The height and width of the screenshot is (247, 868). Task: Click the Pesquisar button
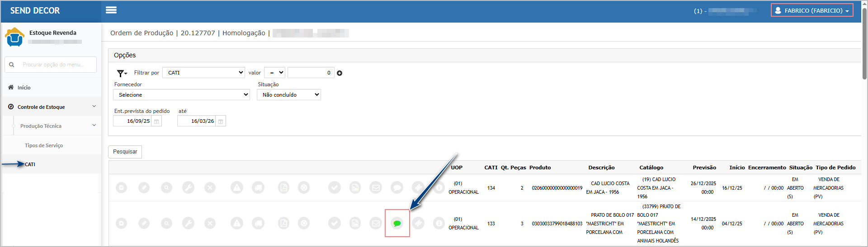125,152
